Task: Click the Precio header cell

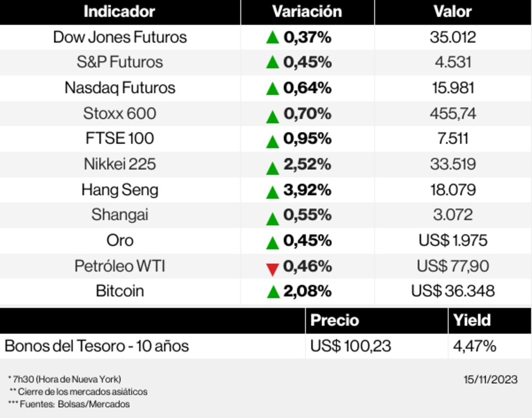Action: [335, 320]
